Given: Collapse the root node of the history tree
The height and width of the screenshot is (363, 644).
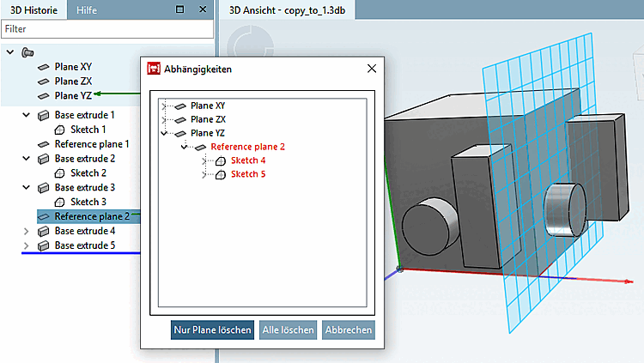Looking at the screenshot, I should click(10, 52).
